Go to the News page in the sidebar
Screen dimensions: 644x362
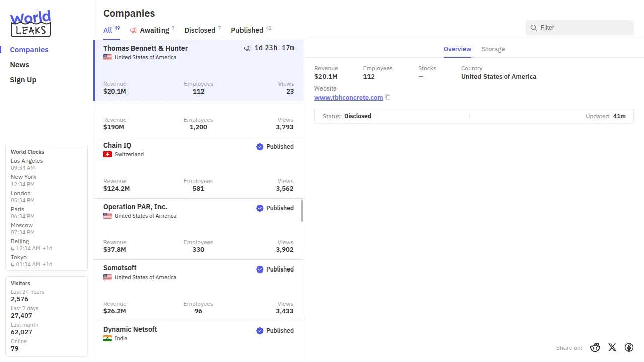[20, 65]
